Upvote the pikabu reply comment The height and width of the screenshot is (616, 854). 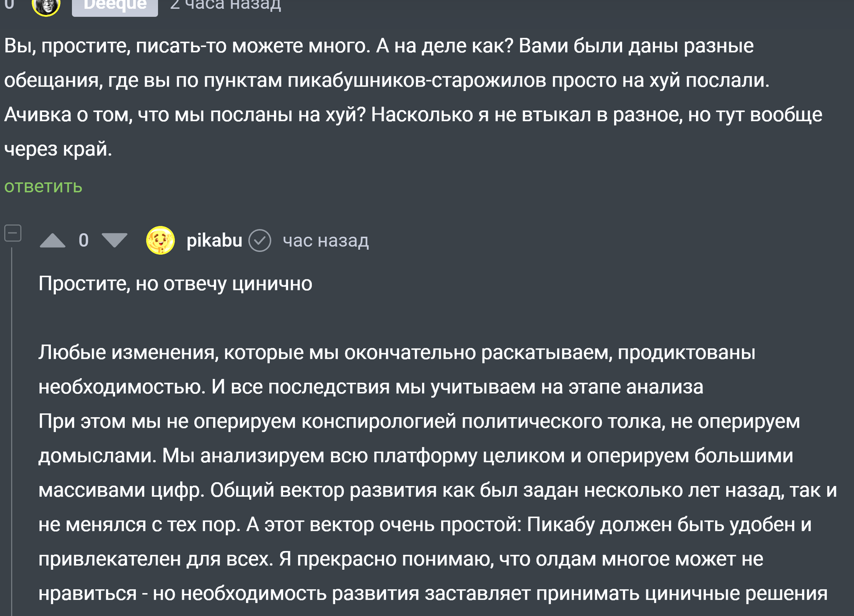pos(53,241)
